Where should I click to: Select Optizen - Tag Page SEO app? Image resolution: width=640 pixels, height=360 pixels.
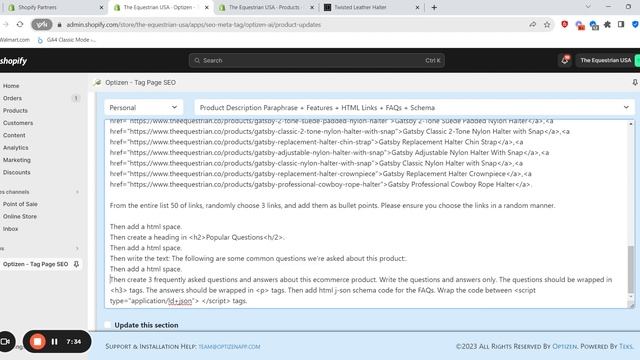click(35, 264)
